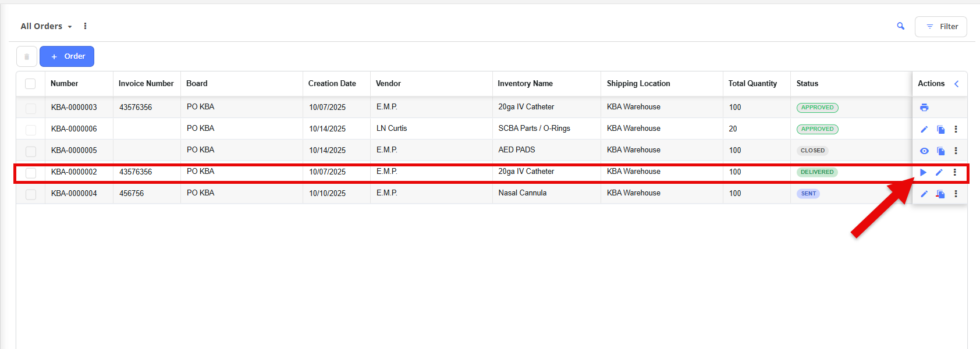Open the three-dot menu for order KBA-0000006
The height and width of the screenshot is (349, 980).
[956, 129]
